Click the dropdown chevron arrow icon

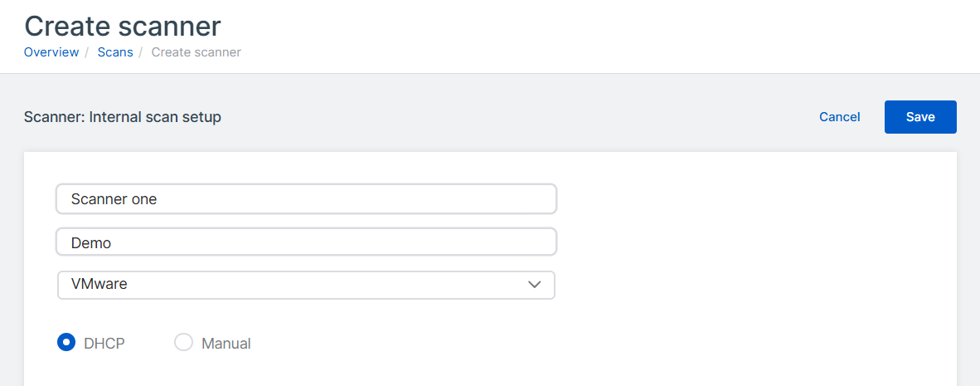pyautogui.click(x=535, y=285)
